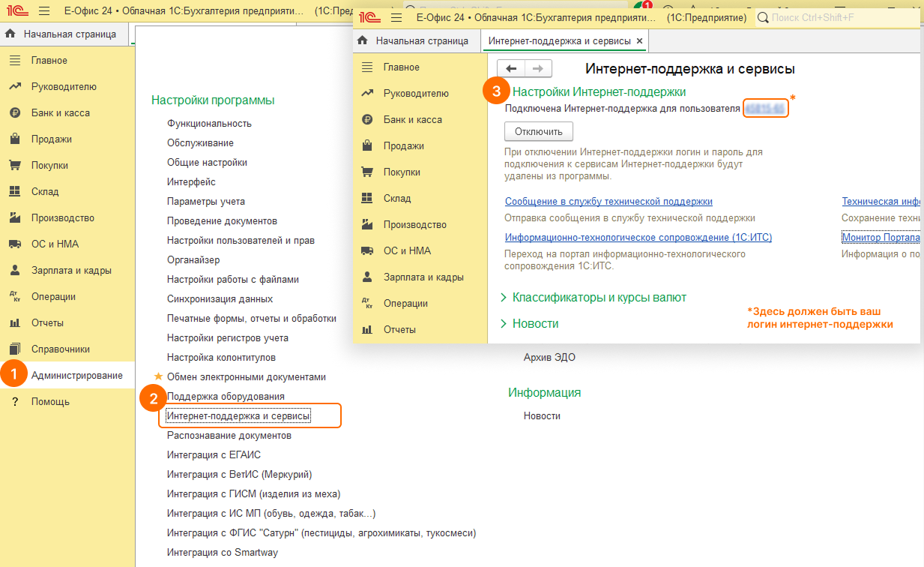Close the Интернет-поддержка и сервисы tab
The image size is (924, 567).
(639, 41)
